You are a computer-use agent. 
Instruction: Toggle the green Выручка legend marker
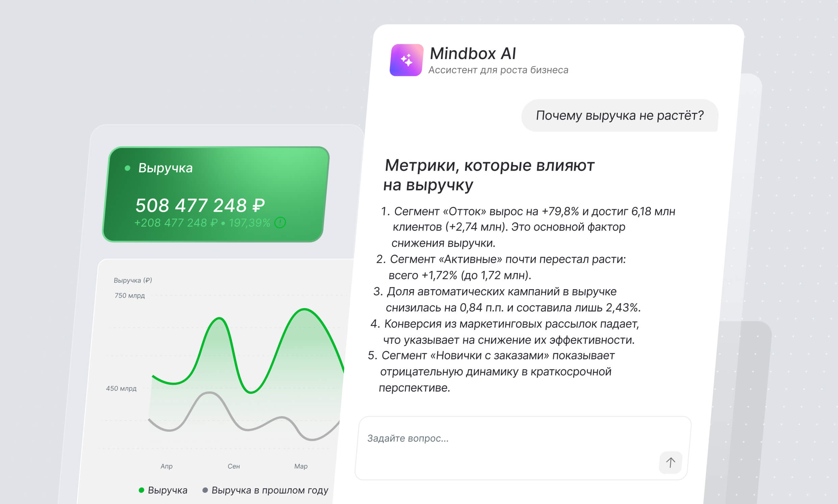(141, 490)
